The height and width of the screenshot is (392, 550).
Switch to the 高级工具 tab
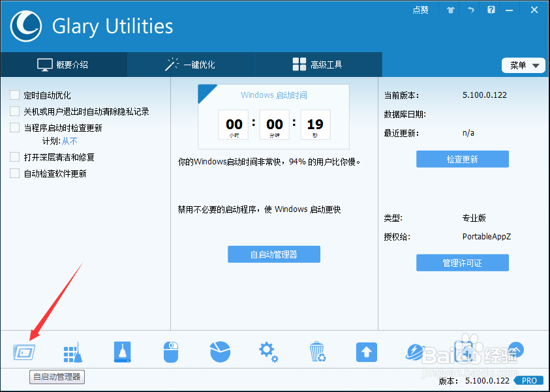click(318, 65)
